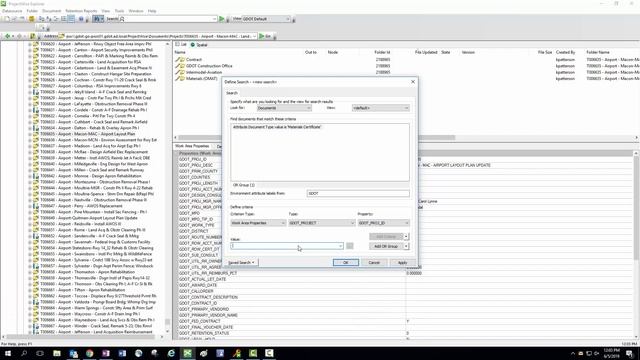Click the binoculars search toolbar icon
Viewport: 640px width, 360px height.
click(96, 19)
